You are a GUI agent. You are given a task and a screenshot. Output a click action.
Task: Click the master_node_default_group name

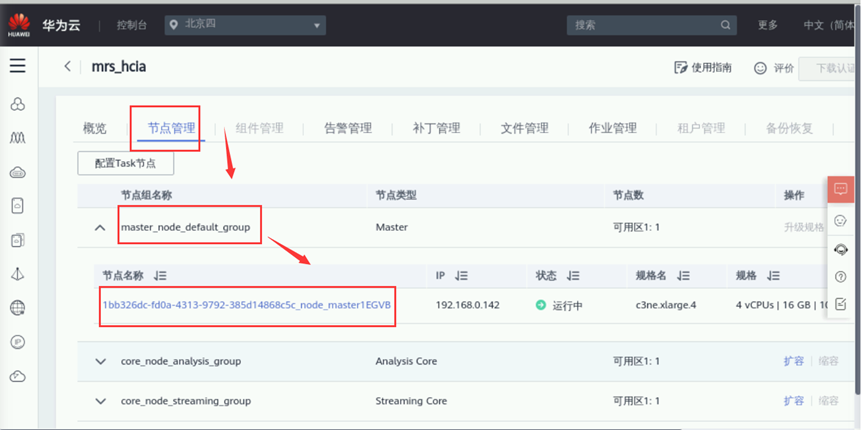click(185, 227)
